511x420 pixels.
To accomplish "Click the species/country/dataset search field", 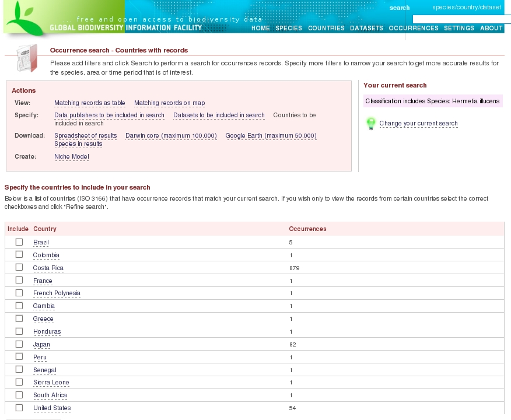I will click(461, 19).
